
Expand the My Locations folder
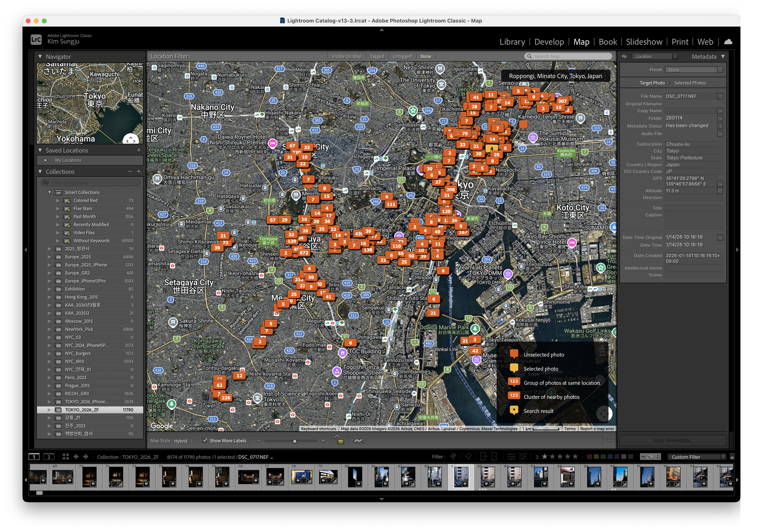45,160
